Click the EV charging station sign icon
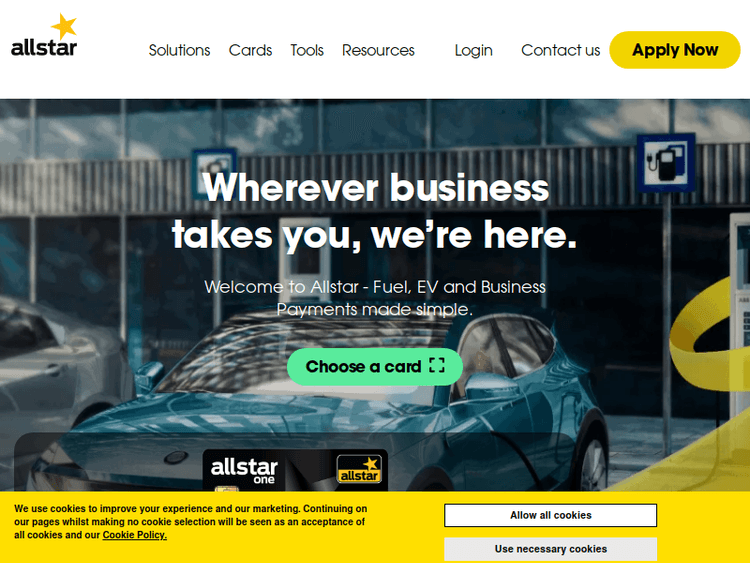The width and height of the screenshot is (750, 563). coord(666,163)
